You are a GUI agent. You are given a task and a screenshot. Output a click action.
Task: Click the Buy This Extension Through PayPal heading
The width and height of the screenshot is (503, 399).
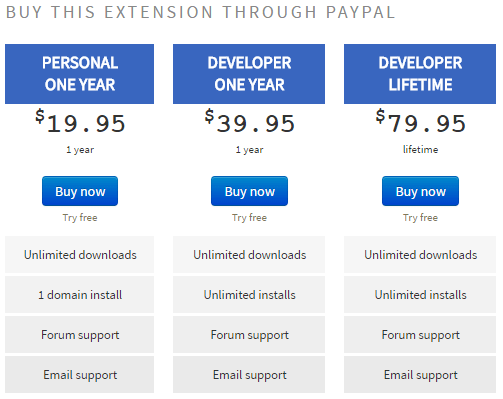tap(201, 12)
